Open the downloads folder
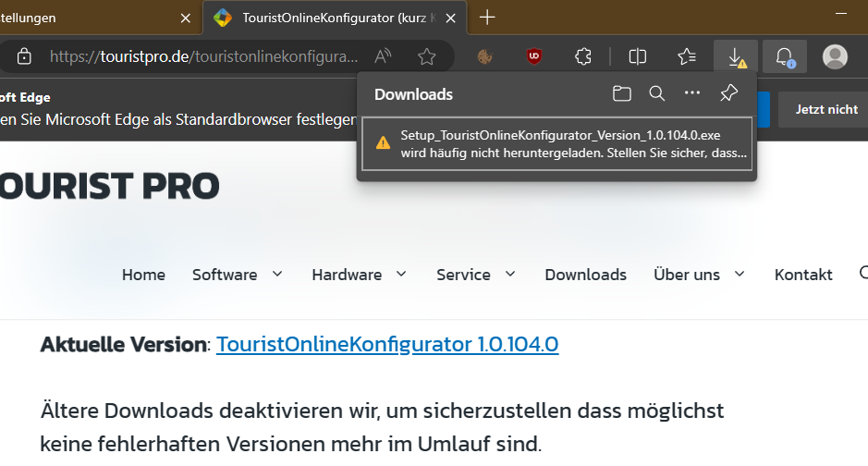Screen dimensions: 868x466 click(622, 93)
